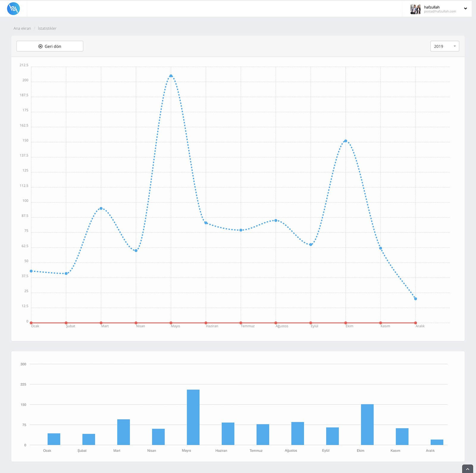
Task: Select the Mart data point on blue line
Action: 101,209
